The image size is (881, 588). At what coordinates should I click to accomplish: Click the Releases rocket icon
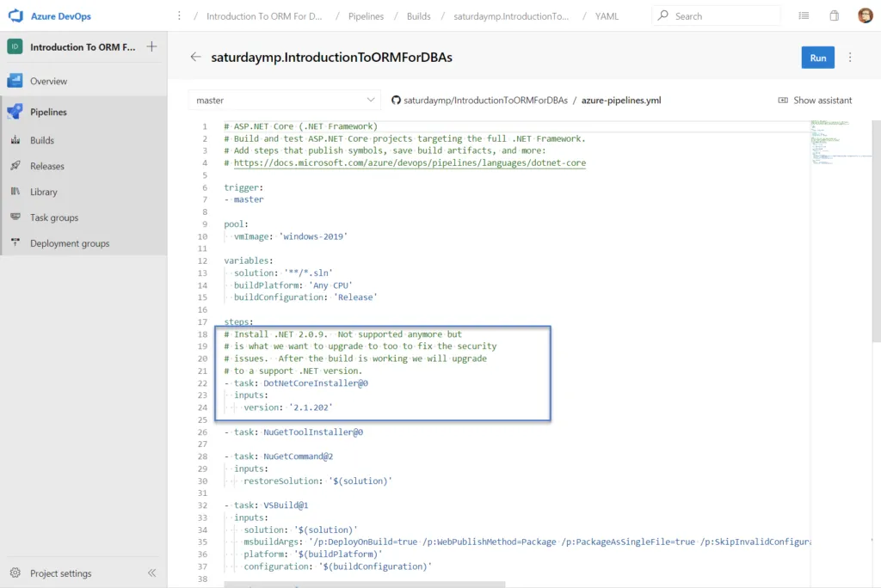(15, 166)
